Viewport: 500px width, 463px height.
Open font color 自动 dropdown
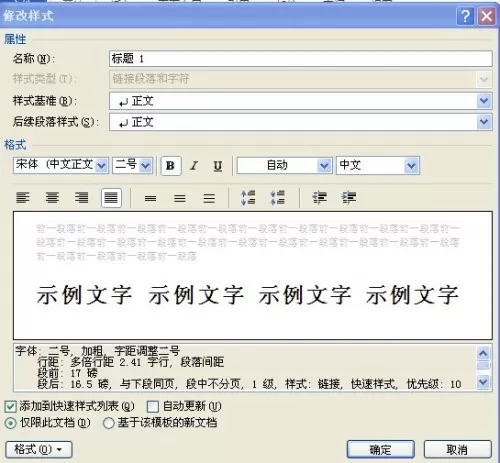pyautogui.click(x=324, y=165)
